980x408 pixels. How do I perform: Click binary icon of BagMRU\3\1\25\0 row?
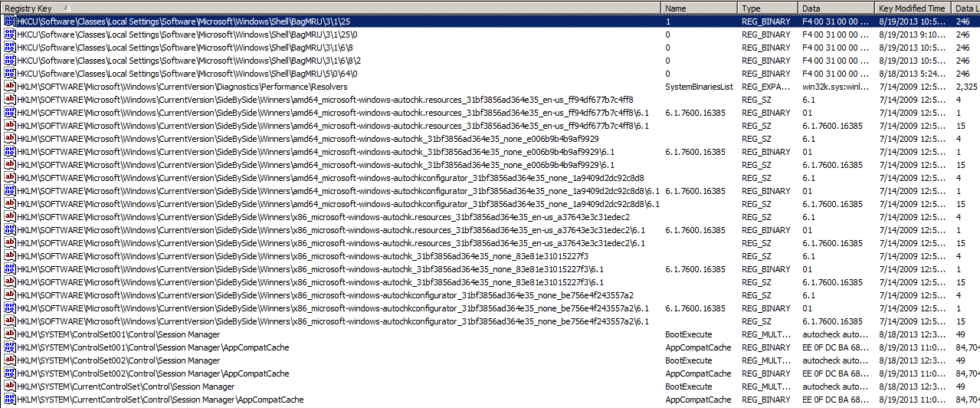[10, 35]
